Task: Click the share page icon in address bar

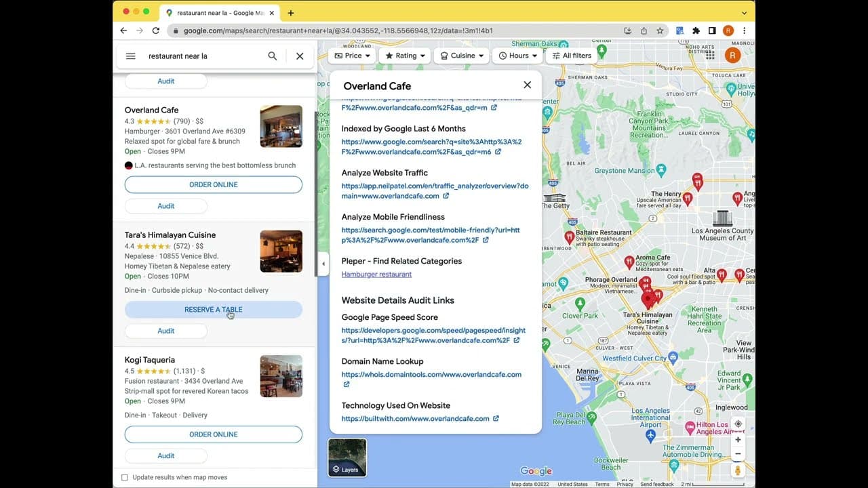Action: [x=644, y=30]
